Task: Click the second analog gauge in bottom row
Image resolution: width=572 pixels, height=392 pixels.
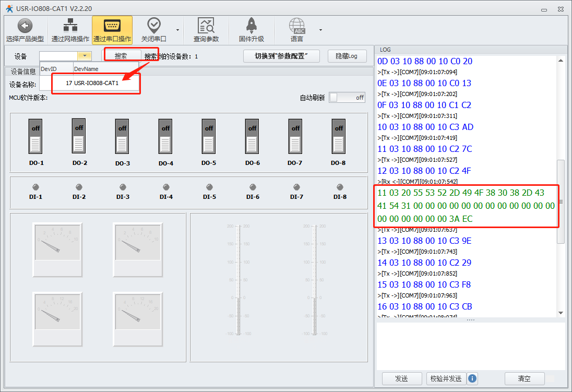Action: click(x=138, y=319)
